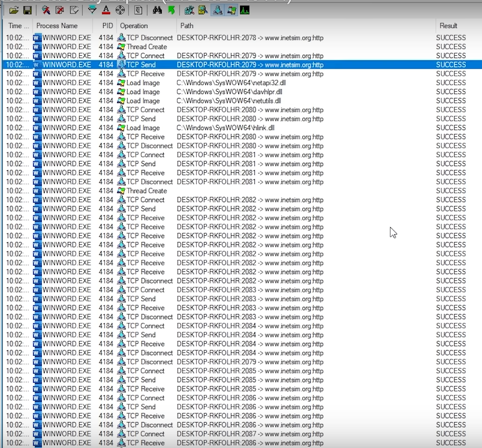Select the TCP Disconnect row for port 2086
This screenshot has width=482, height=448.
tap(242, 424)
